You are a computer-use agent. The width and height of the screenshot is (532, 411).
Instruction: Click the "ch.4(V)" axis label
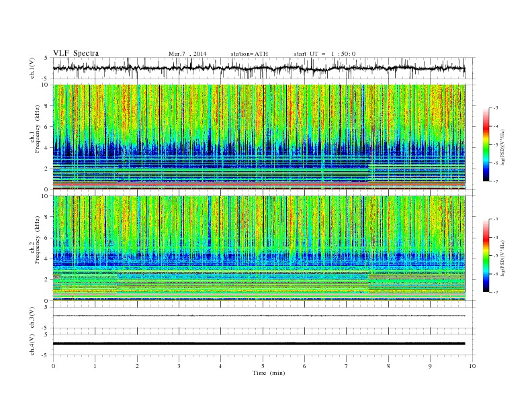click(32, 345)
